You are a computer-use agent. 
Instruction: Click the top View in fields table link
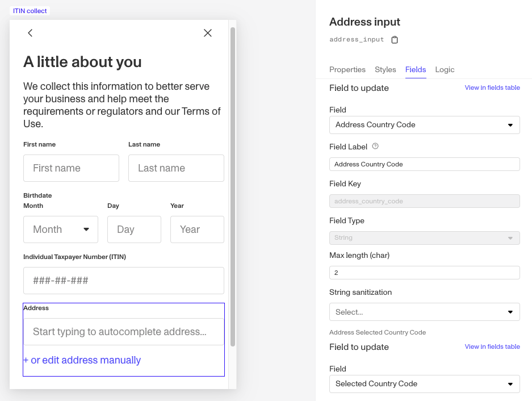492,87
